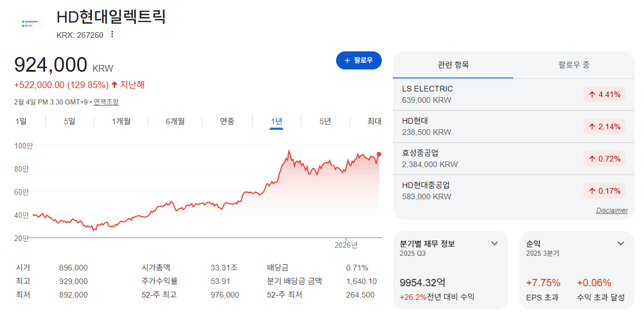Screen dimensions: 644x319
Task: Click the +26.2% 전년 대비 수익 text
Action: point(437,297)
